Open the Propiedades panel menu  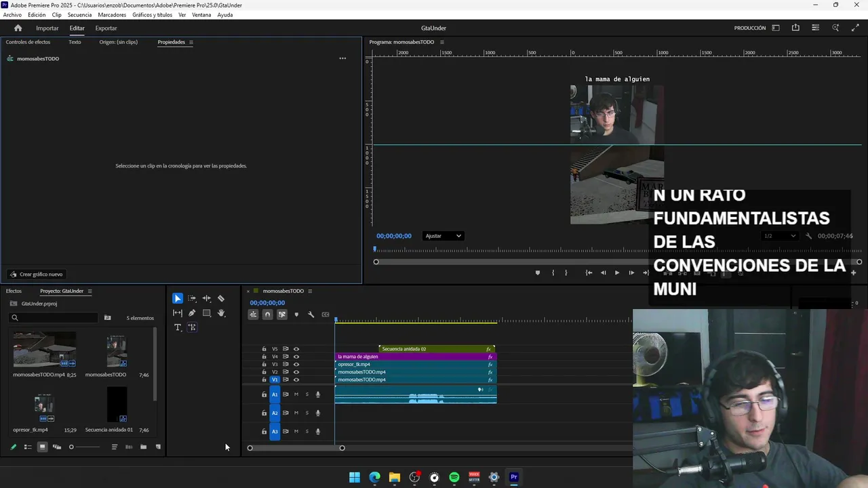[x=191, y=42]
